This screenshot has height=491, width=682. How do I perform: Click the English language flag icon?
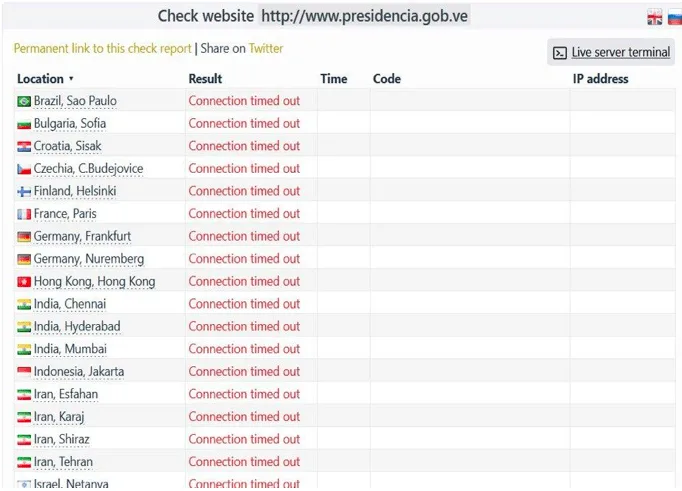coord(655,17)
